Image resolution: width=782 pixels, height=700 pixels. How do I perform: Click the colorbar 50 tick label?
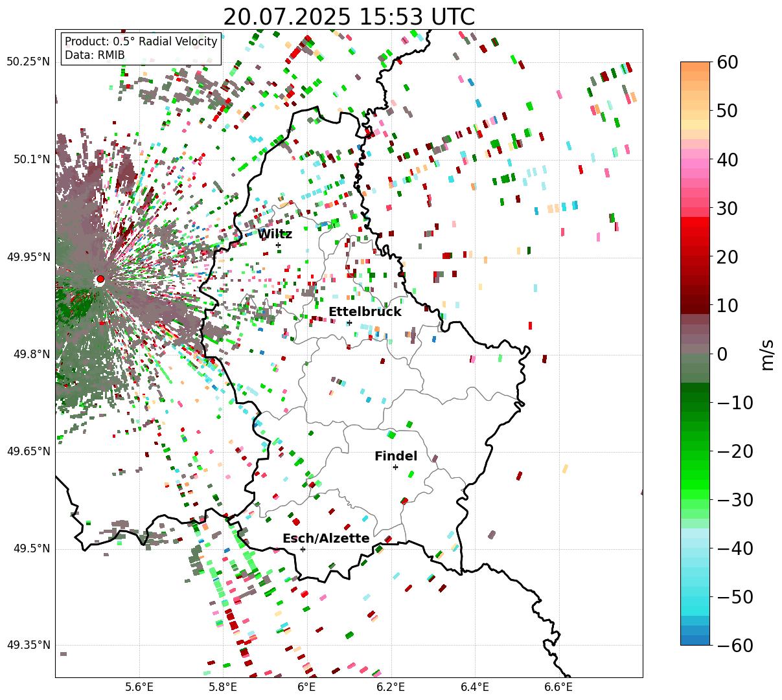[726, 111]
